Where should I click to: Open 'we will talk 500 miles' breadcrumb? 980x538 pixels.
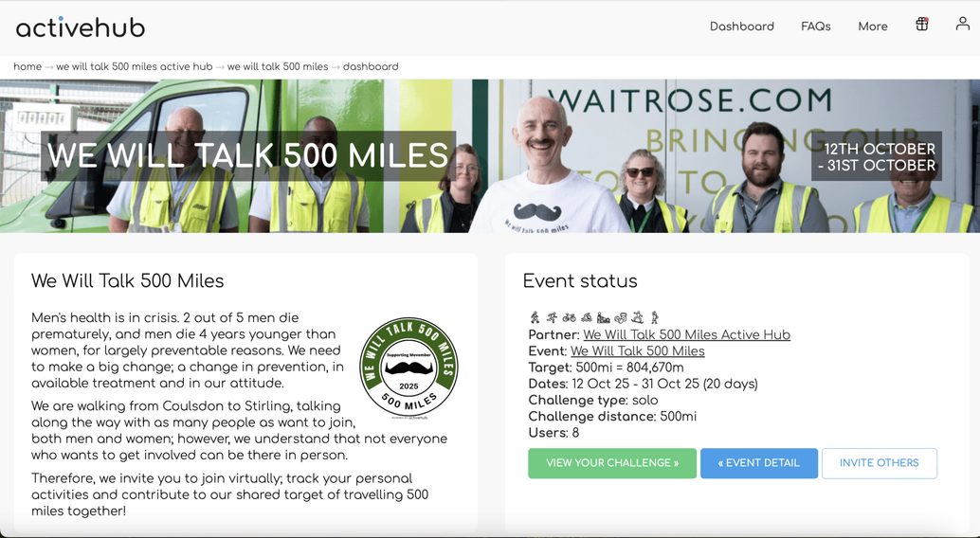point(278,67)
